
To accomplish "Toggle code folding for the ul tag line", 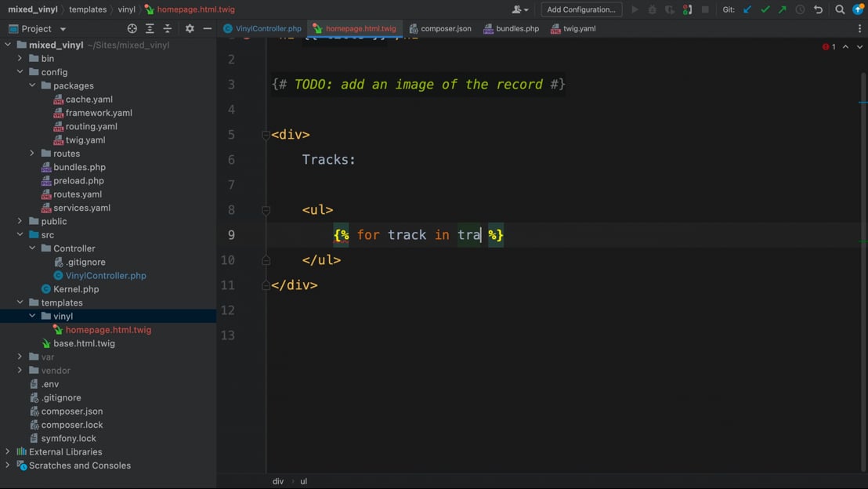I will 266,210.
